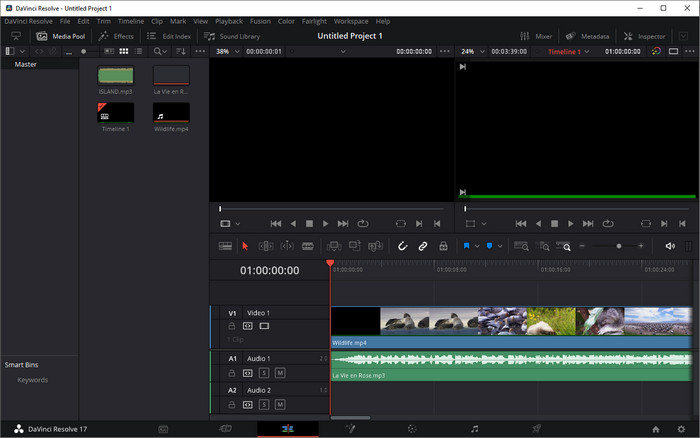This screenshot has height=438, width=700.
Task: Switch media pool to list view
Action: (x=139, y=51)
